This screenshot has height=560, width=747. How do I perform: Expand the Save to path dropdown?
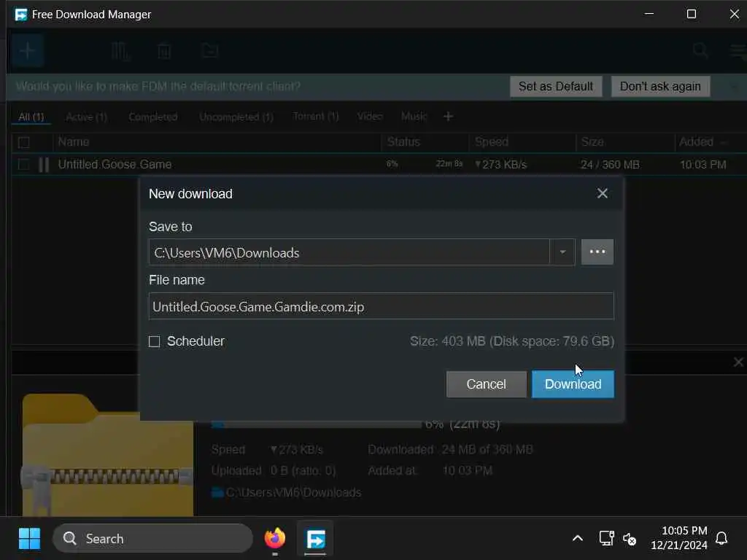(x=562, y=252)
